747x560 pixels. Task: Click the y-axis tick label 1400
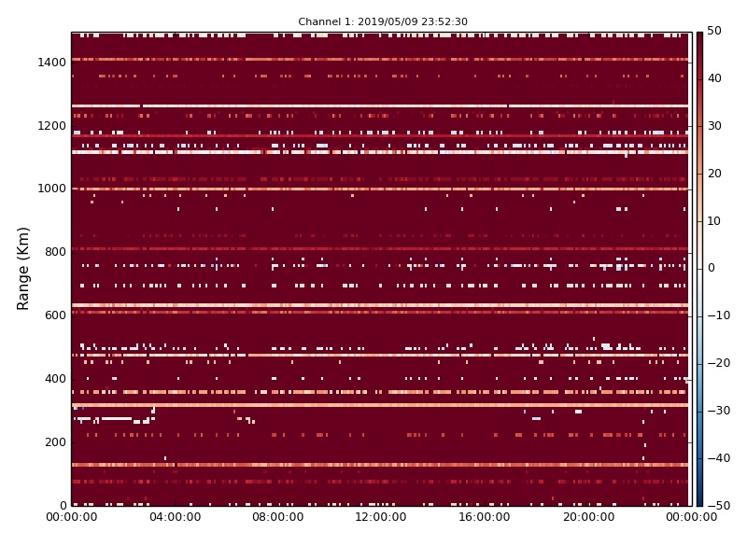(x=51, y=63)
